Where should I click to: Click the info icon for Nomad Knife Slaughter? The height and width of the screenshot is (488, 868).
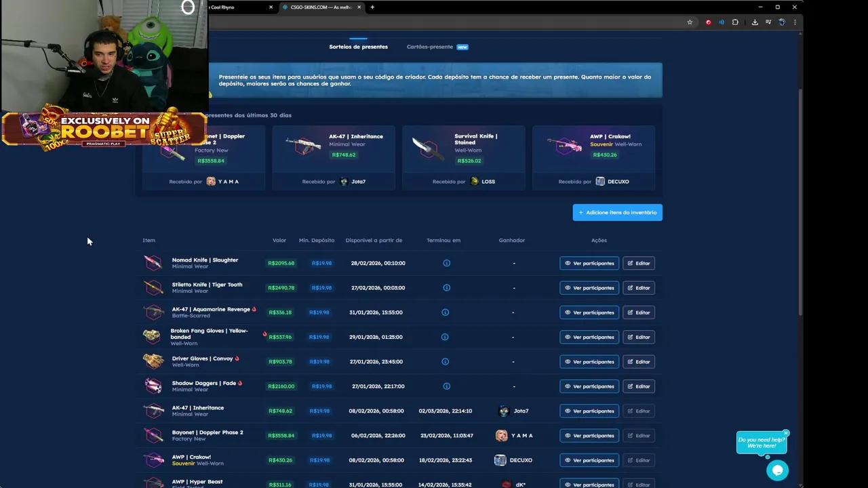[x=446, y=263]
